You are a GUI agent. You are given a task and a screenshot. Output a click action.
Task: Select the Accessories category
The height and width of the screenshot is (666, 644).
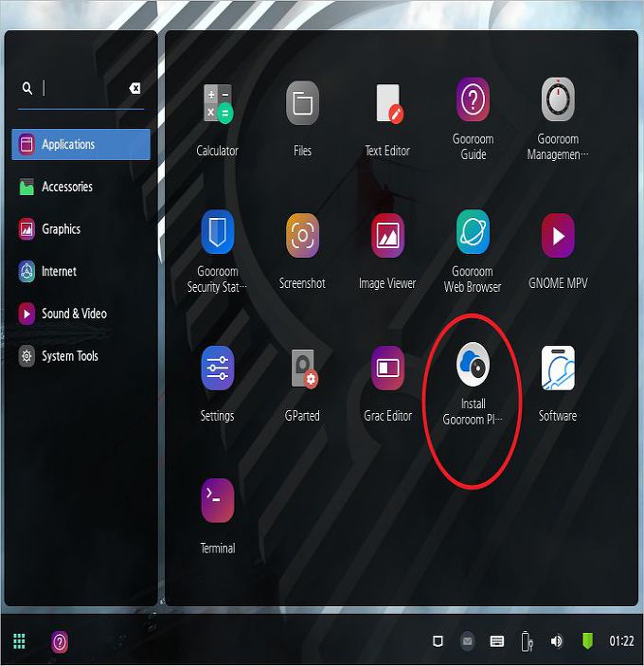tap(66, 187)
